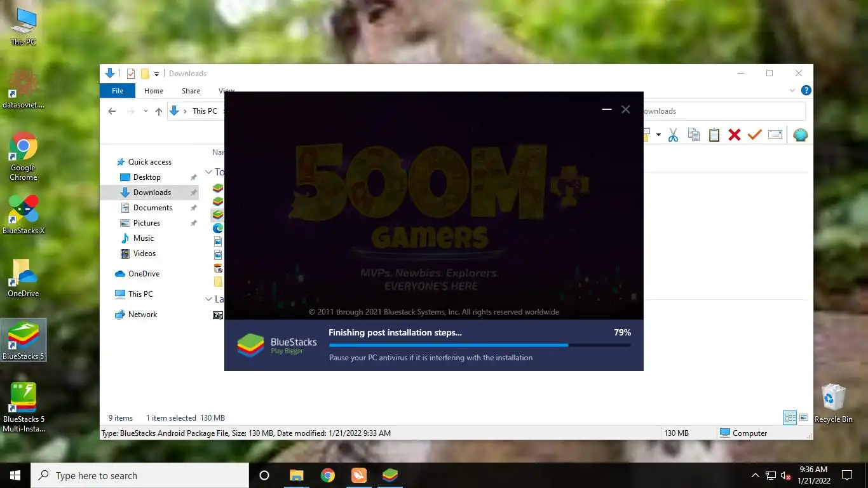This screenshot has width=868, height=488.
Task: Select Network in navigation pane
Action: coord(142,315)
